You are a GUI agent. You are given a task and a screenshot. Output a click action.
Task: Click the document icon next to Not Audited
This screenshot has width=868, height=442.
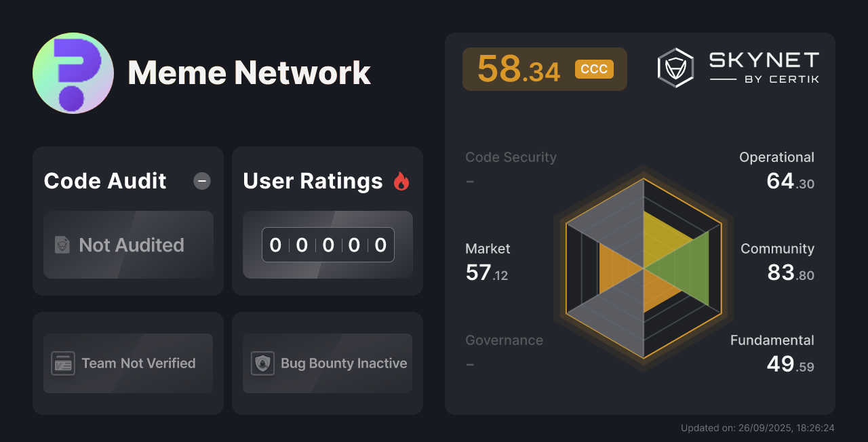pos(62,245)
